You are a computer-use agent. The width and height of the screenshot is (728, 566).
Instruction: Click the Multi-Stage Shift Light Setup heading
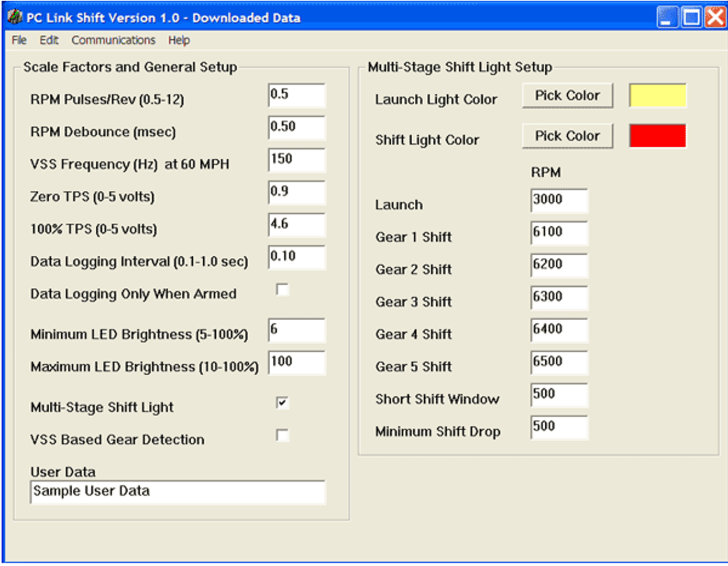pos(460,67)
